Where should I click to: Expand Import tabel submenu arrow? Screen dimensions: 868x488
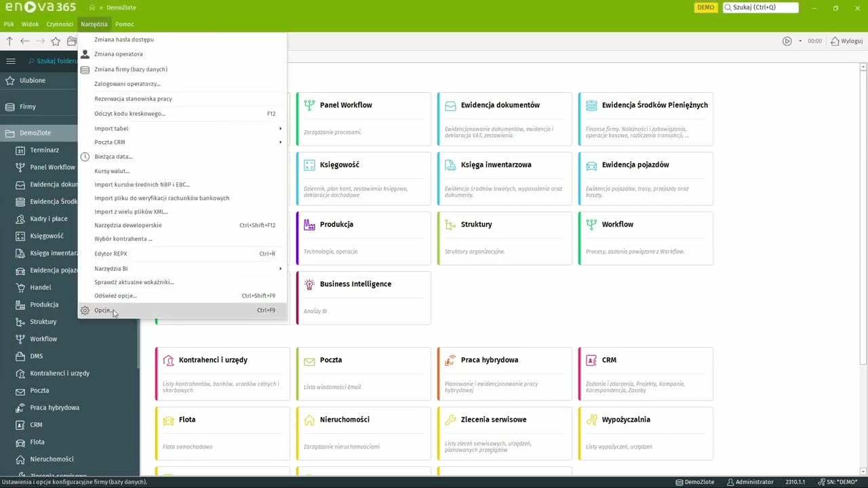(x=280, y=129)
